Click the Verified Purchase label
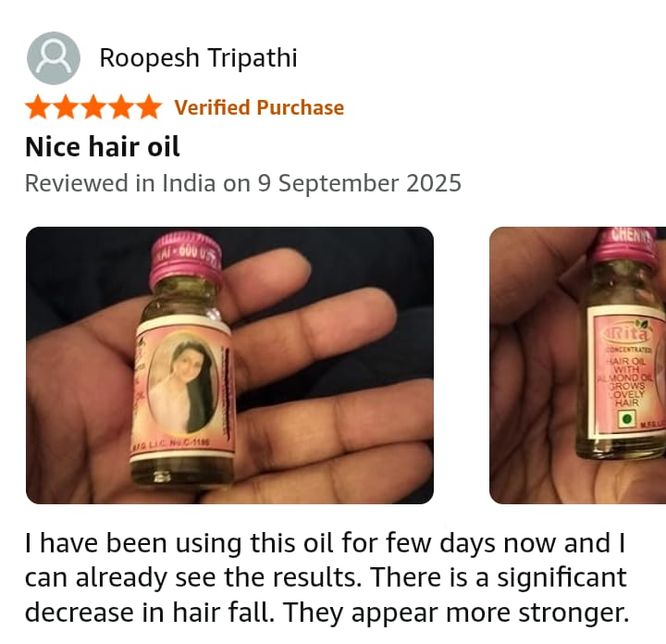The width and height of the screenshot is (666, 644). 259,107
